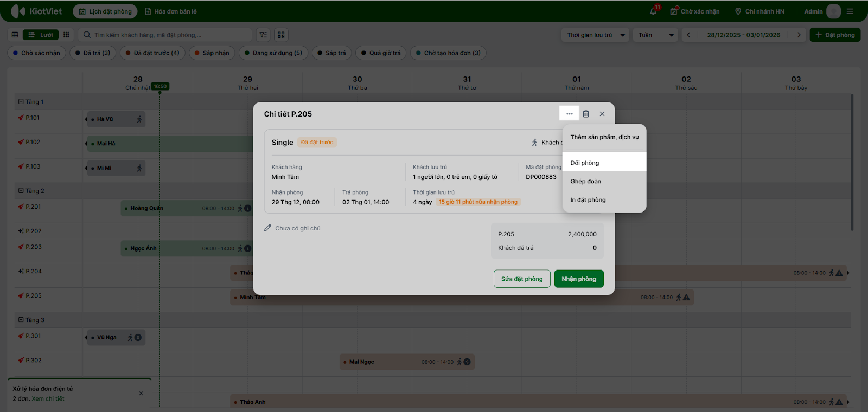Screen dimensions: 868x412
Task: Open the Mai Ngọc booking bar
Action: tap(407, 362)
